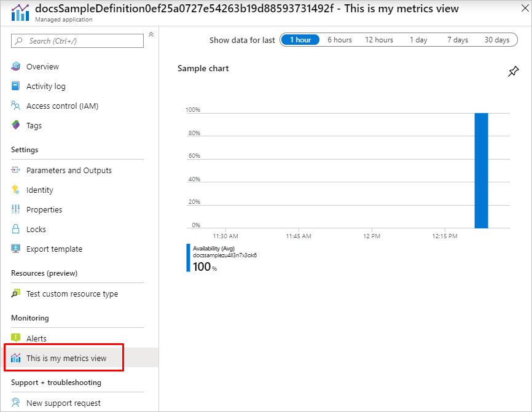Screen dimensions: 532x412
Task: Collapse the left navigation pane
Action: (x=151, y=35)
